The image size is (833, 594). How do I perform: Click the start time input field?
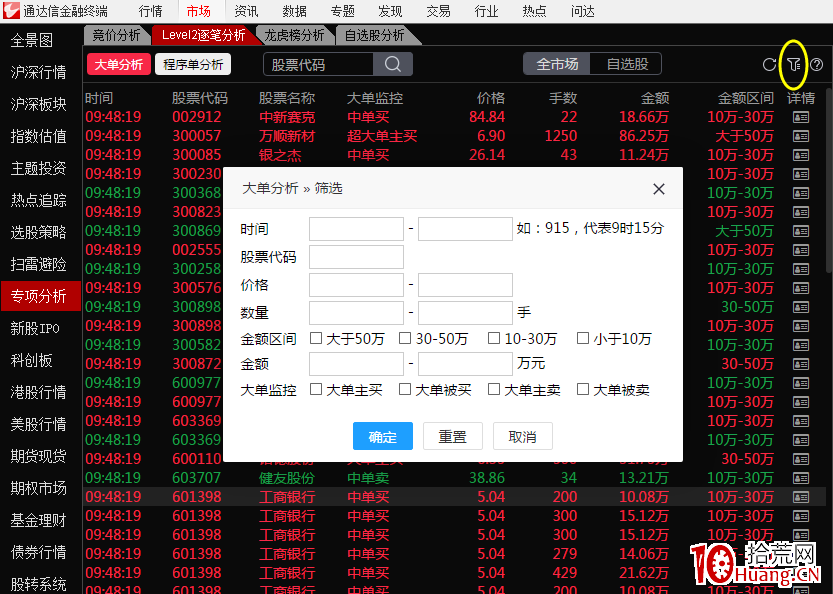pos(356,229)
